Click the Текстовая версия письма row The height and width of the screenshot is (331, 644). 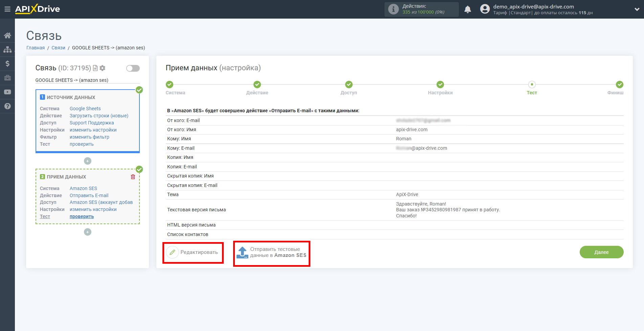(395, 210)
